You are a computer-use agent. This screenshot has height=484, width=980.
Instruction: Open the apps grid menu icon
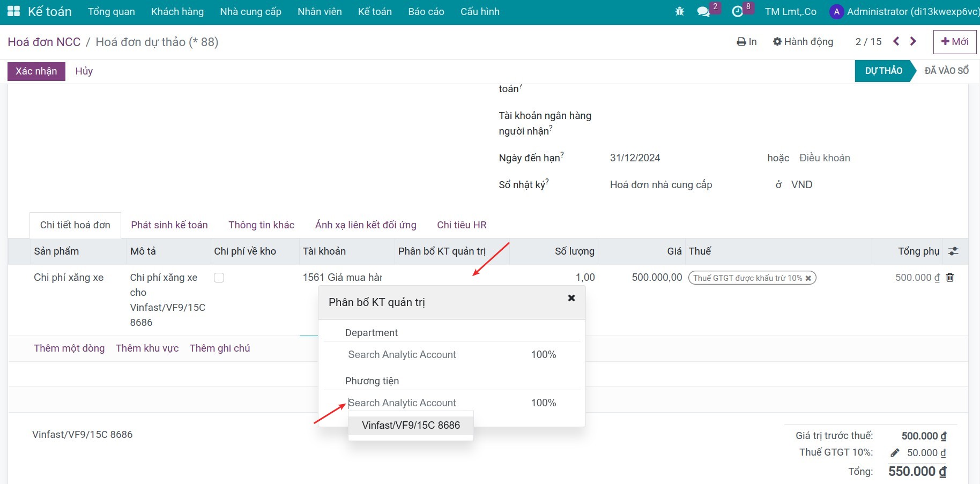(13, 11)
